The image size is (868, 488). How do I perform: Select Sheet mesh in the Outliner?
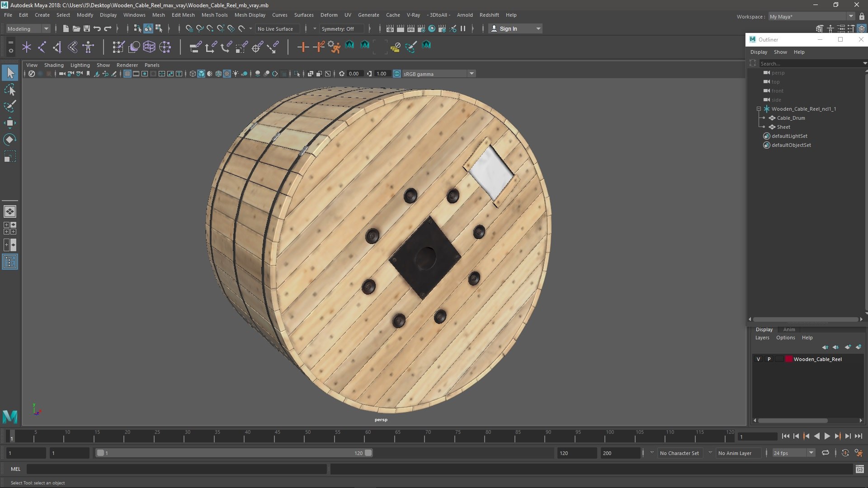pos(783,127)
